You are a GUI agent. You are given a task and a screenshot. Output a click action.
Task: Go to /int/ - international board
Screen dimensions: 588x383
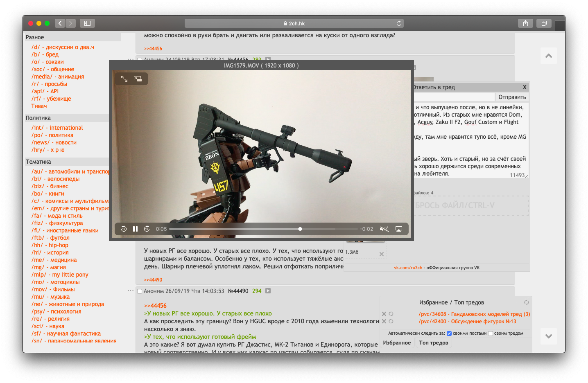pos(57,128)
